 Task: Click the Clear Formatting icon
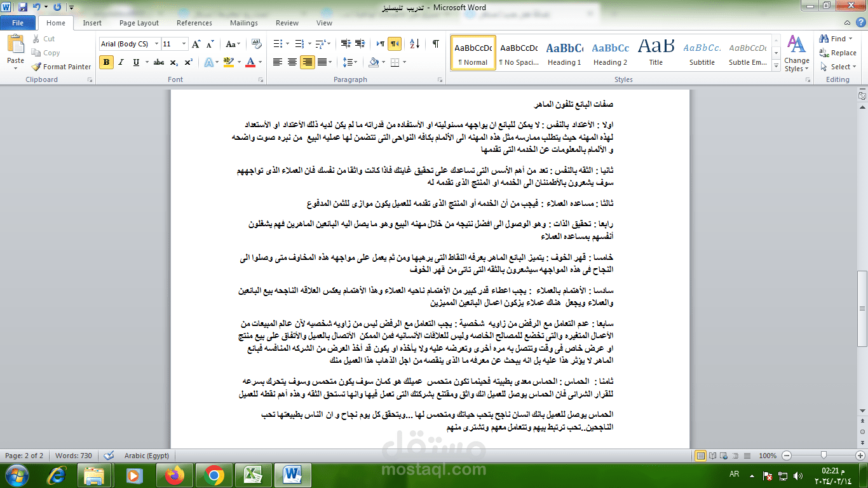coord(257,44)
